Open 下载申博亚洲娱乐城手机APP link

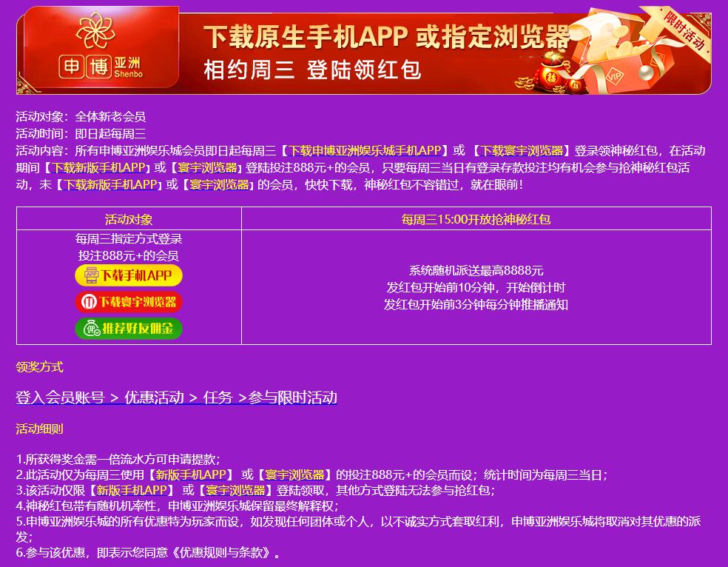pos(365,150)
